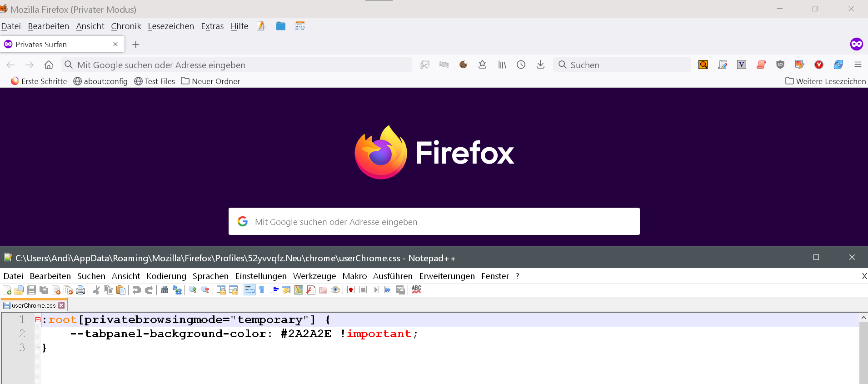The width and height of the screenshot is (868, 384).
Task: Create a new file in Notepad++
Action: coord(7,290)
